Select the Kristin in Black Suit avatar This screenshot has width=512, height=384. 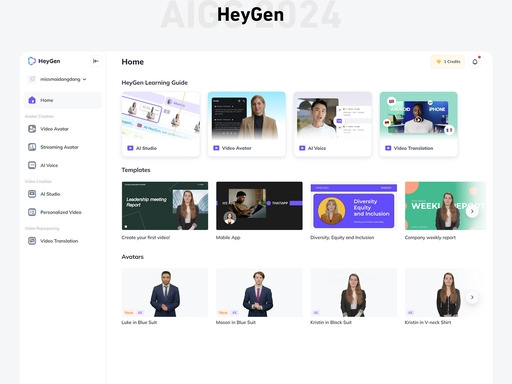point(354,293)
